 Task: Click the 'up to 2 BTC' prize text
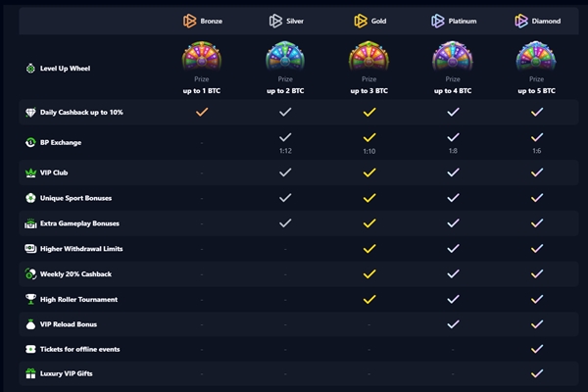coord(285,91)
